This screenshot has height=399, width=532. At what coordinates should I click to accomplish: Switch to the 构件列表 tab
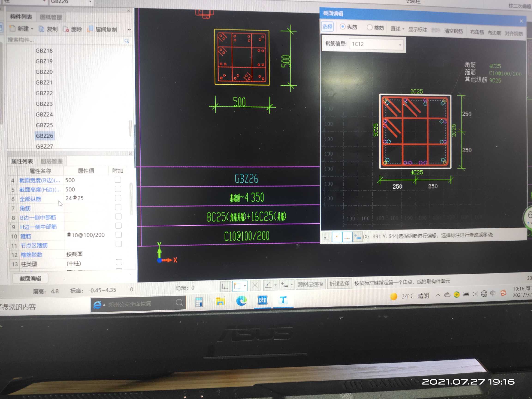[21, 17]
